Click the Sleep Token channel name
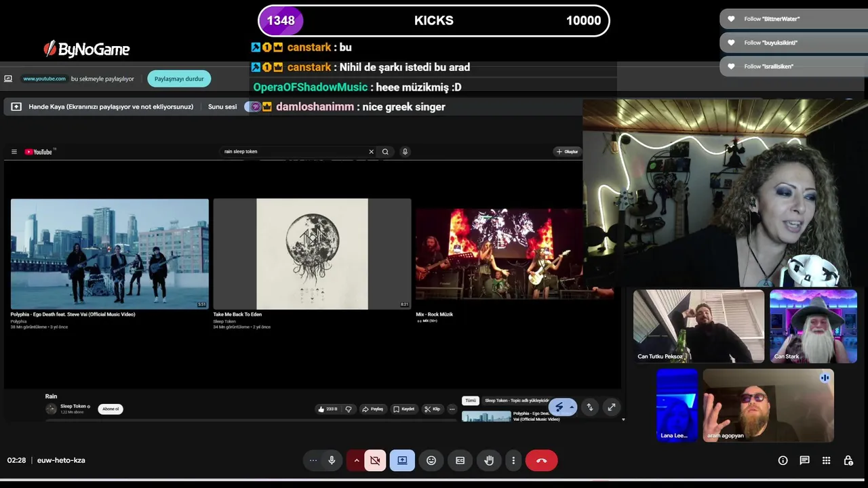Screen dimensions: 868x488 (x=73, y=406)
